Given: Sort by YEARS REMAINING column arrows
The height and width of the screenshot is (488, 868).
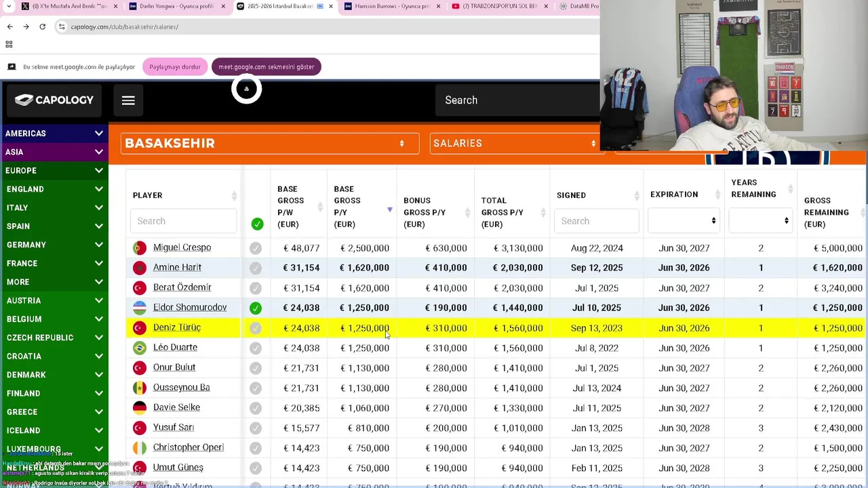Looking at the screenshot, I should [x=790, y=188].
